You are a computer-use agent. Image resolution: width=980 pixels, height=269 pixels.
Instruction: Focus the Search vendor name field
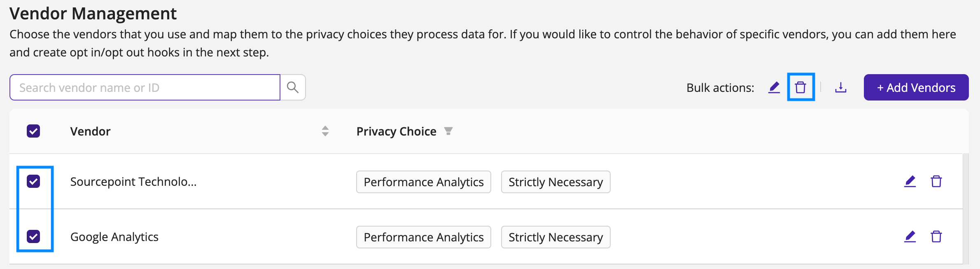pyautogui.click(x=145, y=87)
